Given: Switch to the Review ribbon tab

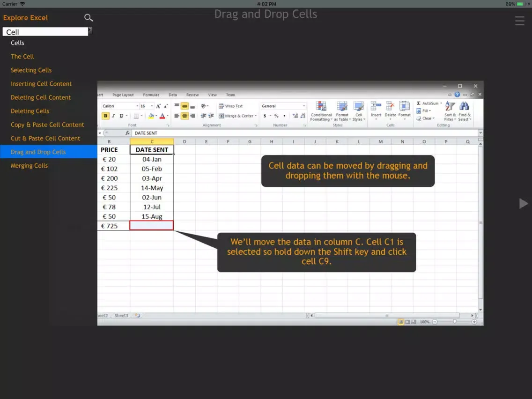Looking at the screenshot, I should pyautogui.click(x=192, y=95).
